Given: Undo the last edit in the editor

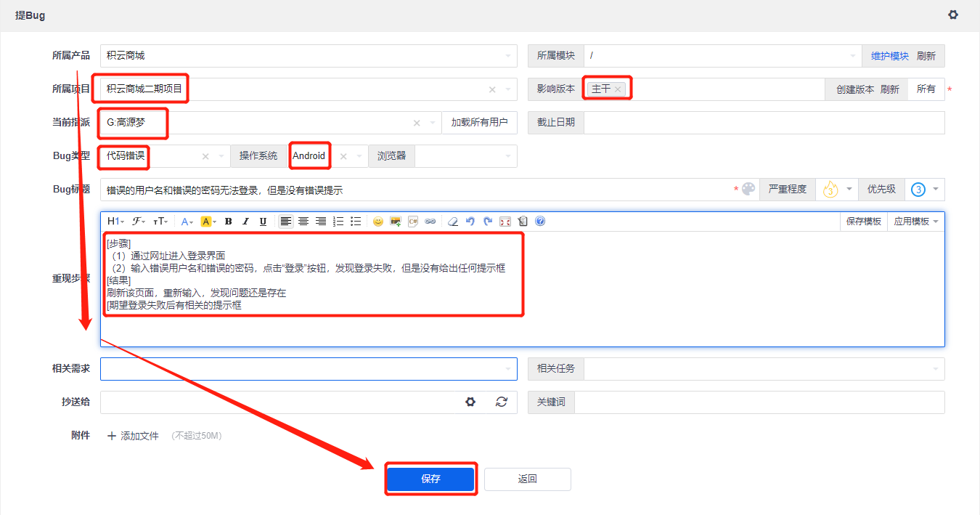Looking at the screenshot, I should tap(469, 222).
